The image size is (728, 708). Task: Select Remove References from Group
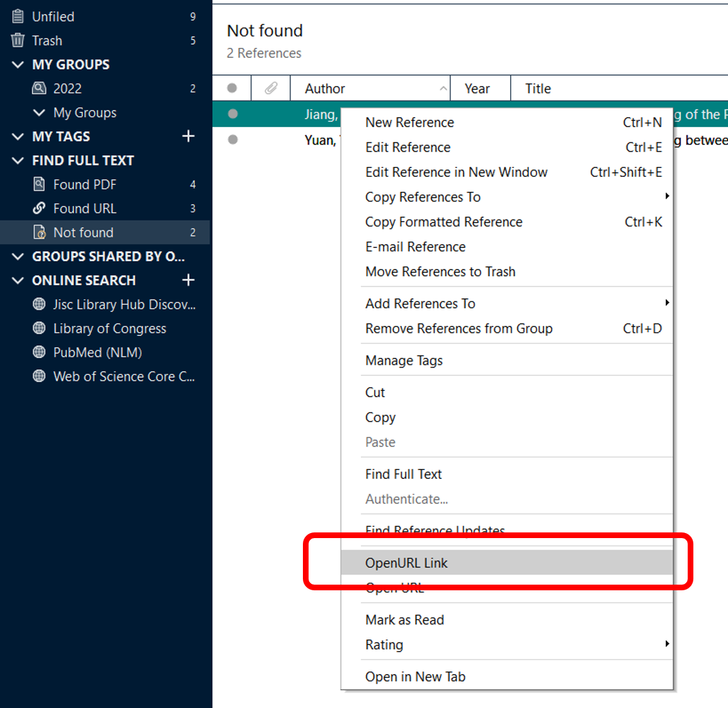pos(507,329)
